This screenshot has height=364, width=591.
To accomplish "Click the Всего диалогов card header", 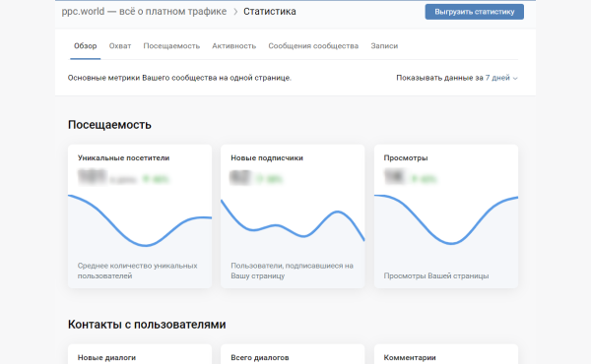I will point(260,357).
